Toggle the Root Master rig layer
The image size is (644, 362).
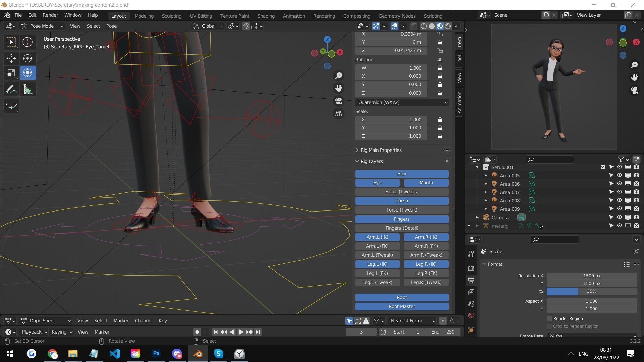[402, 306]
